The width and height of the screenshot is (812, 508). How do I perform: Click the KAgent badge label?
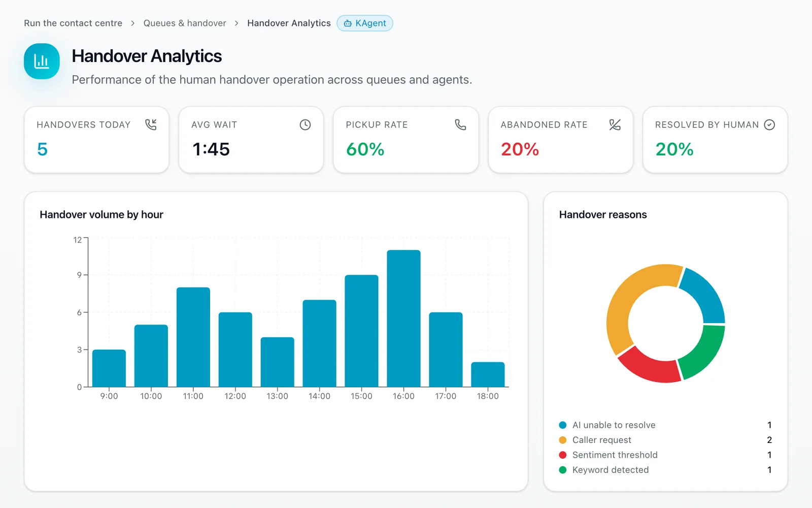(x=370, y=23)
